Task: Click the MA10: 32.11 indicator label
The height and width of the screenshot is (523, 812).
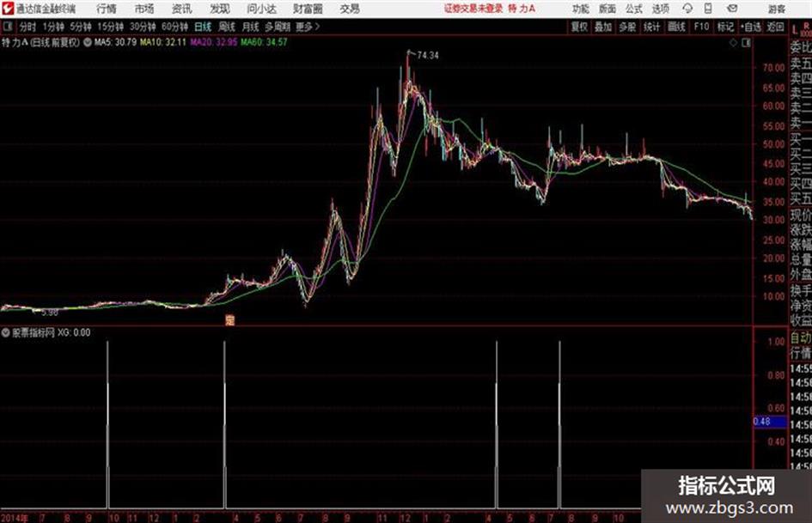Action: pyautogui.click(x=163, y=42)
